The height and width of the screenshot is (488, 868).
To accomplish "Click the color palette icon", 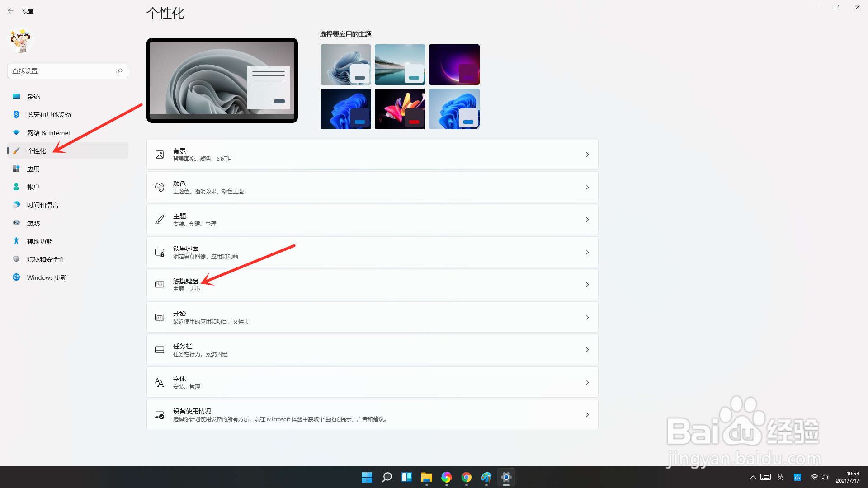I will click(x=160, y=187).
